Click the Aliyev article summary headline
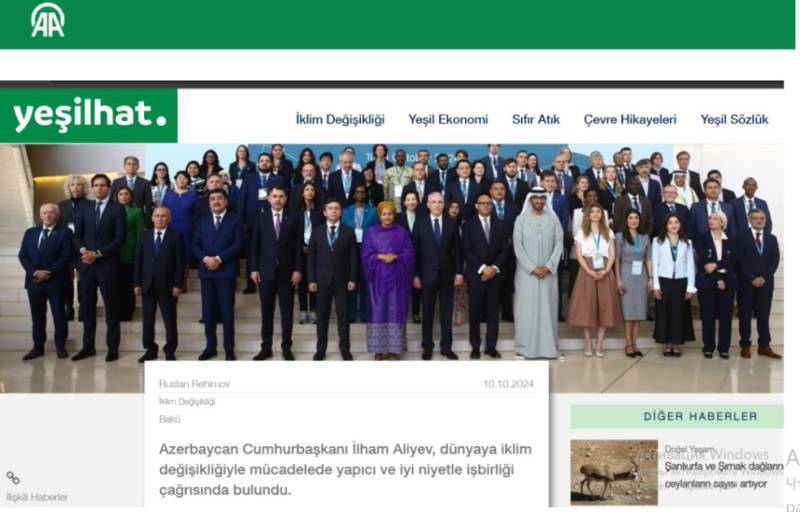Image resolution: width=800 pixels, height=512 pixels. click(345, 470)
